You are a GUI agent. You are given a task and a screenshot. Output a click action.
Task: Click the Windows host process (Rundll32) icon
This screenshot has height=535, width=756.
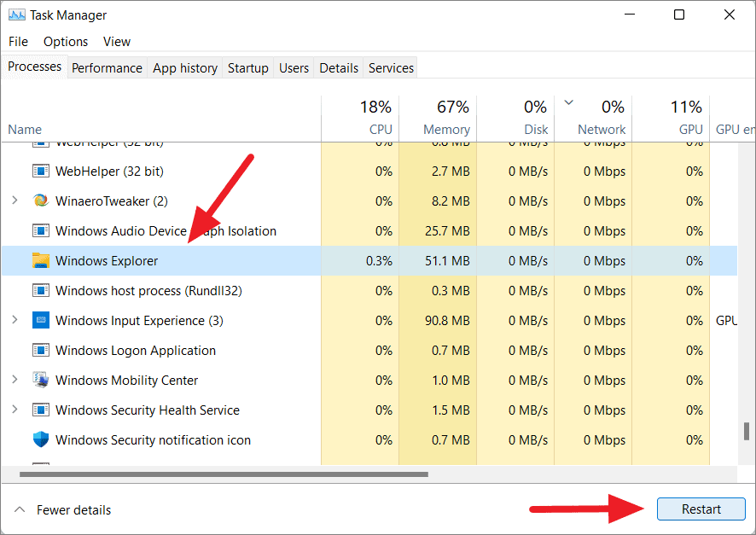coord(41,291)
